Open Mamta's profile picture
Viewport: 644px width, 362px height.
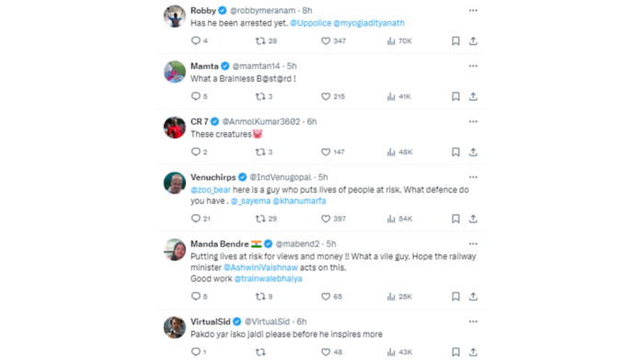(x=175, y=72)
